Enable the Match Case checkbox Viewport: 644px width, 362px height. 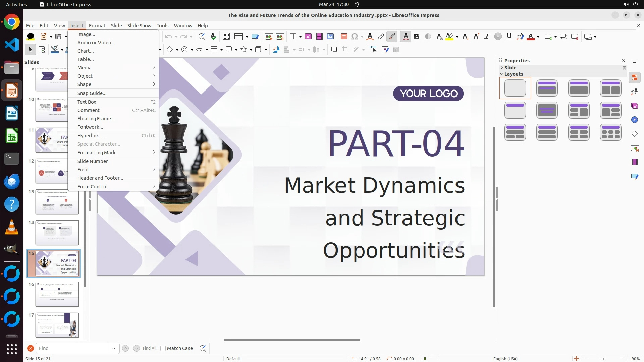point(163,348)
